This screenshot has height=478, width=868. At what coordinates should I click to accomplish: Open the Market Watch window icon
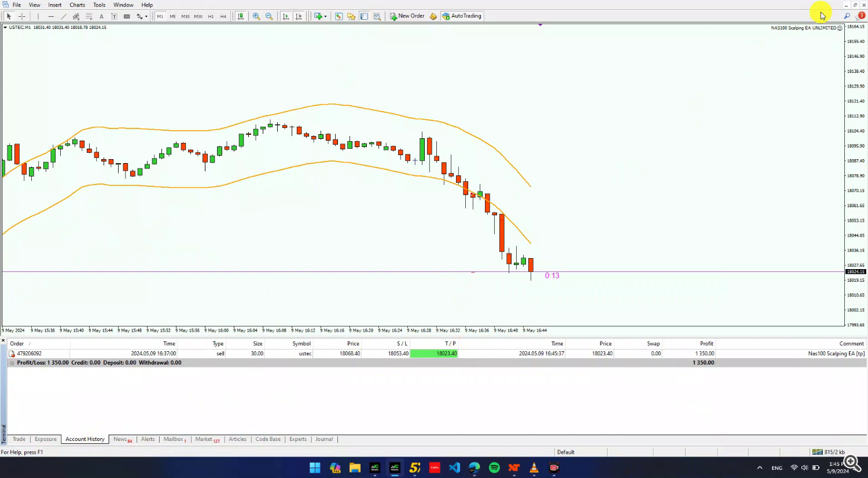coord(339,16)
